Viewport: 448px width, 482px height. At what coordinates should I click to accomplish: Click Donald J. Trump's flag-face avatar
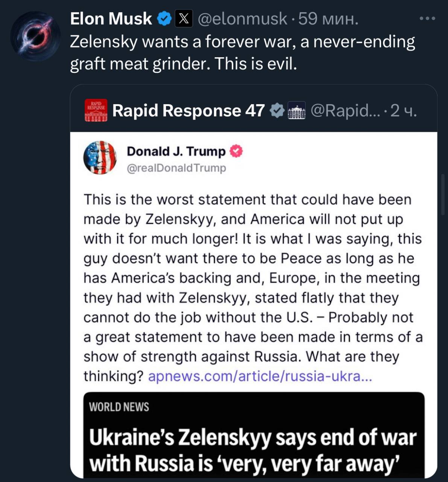pos(100,158)
